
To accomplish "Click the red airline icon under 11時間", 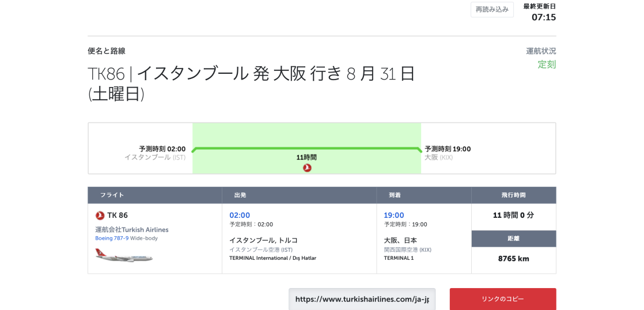I will click(307, 168).
